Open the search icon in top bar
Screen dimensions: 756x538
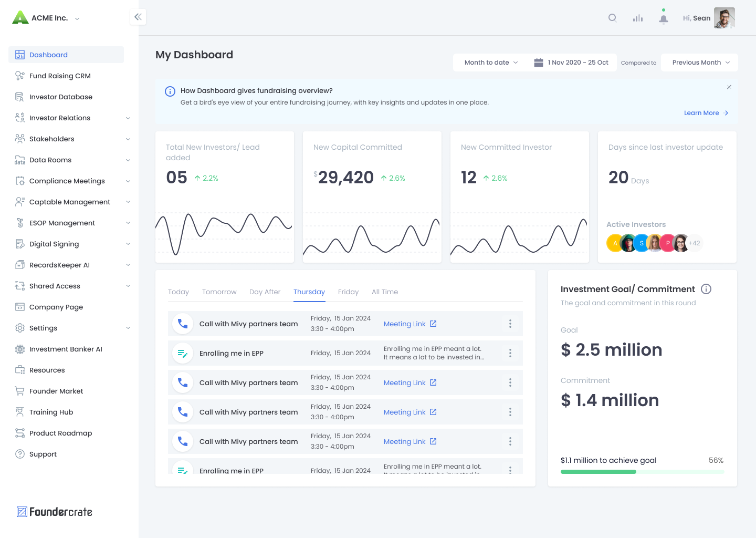point(613,18)
